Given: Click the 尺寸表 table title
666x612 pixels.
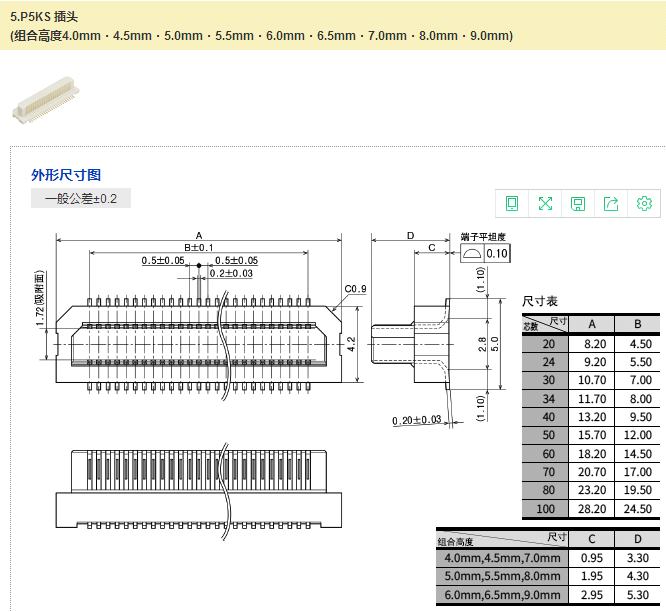Looking at the screenshot, I should (x=540, y=301).
